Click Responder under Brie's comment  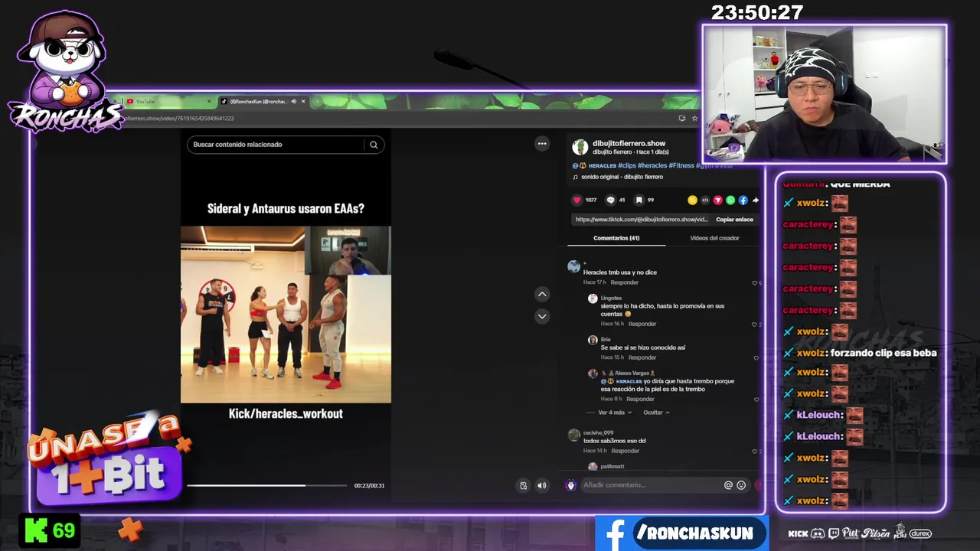642,357
